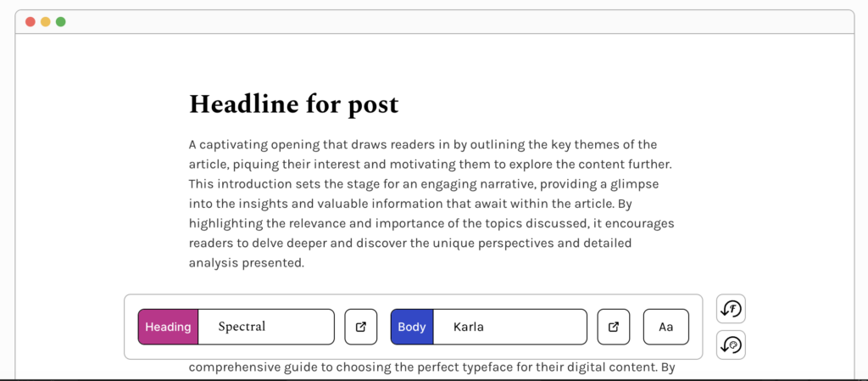Open the Spectral heading font external link
Screen dimensions: 868x381
pyautogui.click(x=361, y=327)
